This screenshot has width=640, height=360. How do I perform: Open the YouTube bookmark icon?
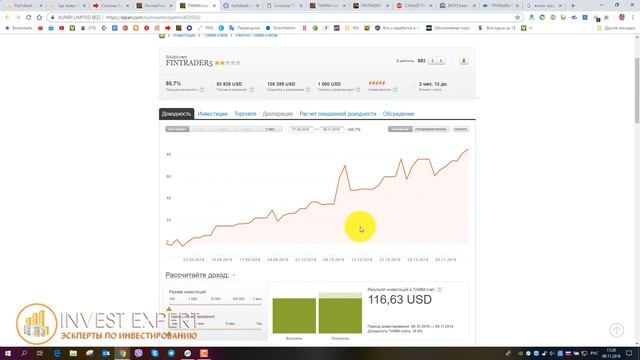(x=62, y=28)
